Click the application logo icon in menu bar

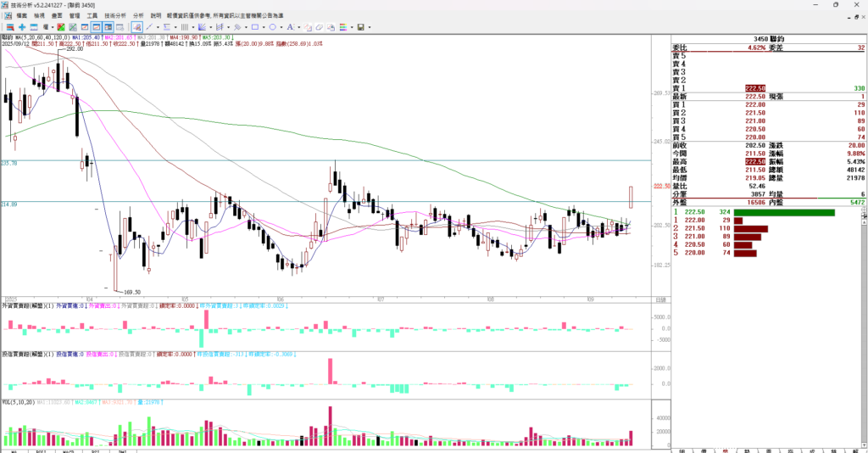point(8,15)
